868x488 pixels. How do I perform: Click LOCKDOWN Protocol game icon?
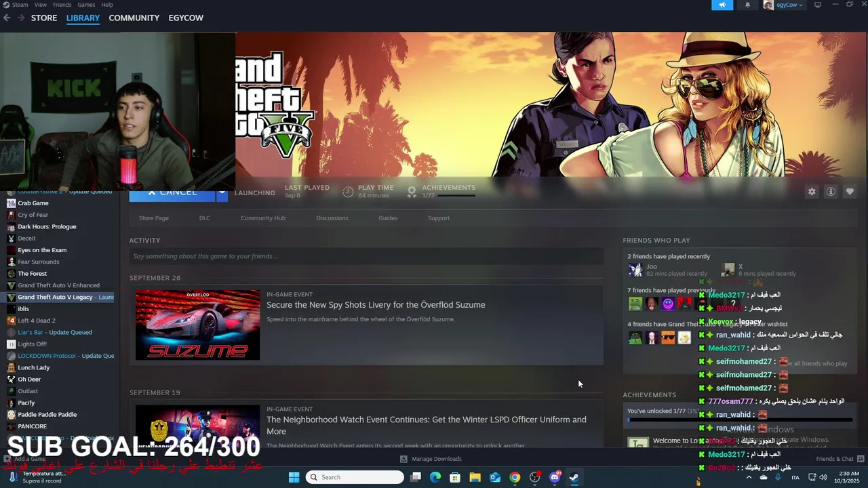[x=11, y=356]
